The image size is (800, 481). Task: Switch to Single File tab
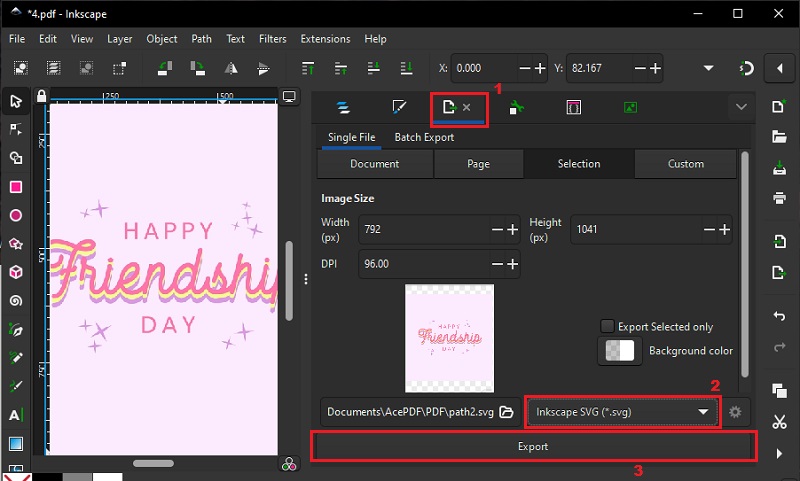(352, 137)
